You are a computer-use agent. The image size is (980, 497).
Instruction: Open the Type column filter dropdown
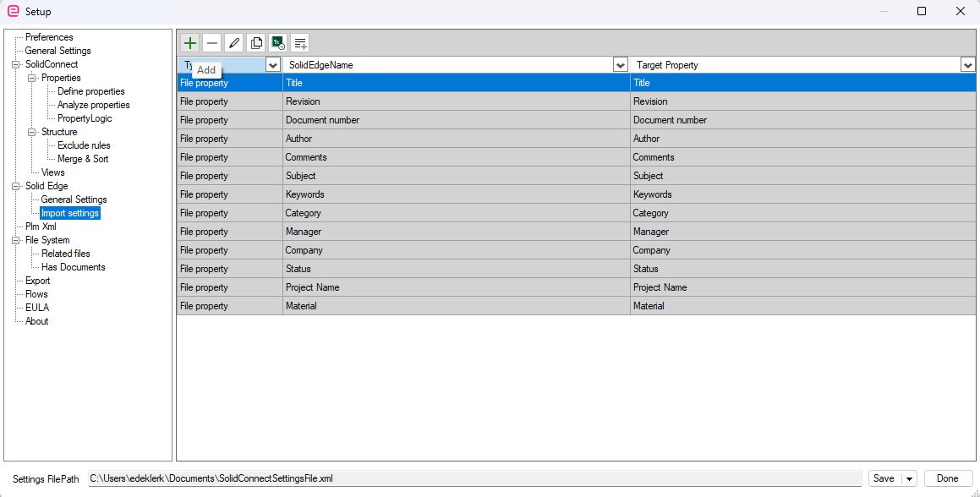click(x=273, y=65)
